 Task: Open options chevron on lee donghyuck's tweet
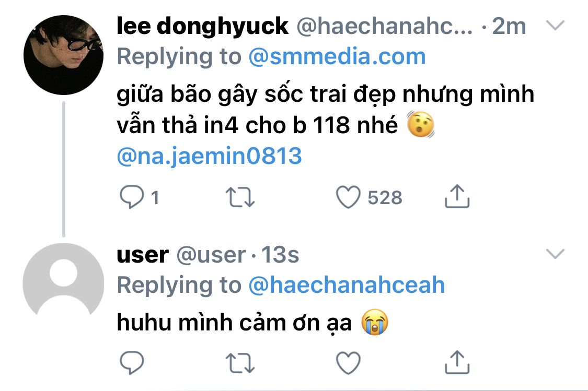point(555,26)
